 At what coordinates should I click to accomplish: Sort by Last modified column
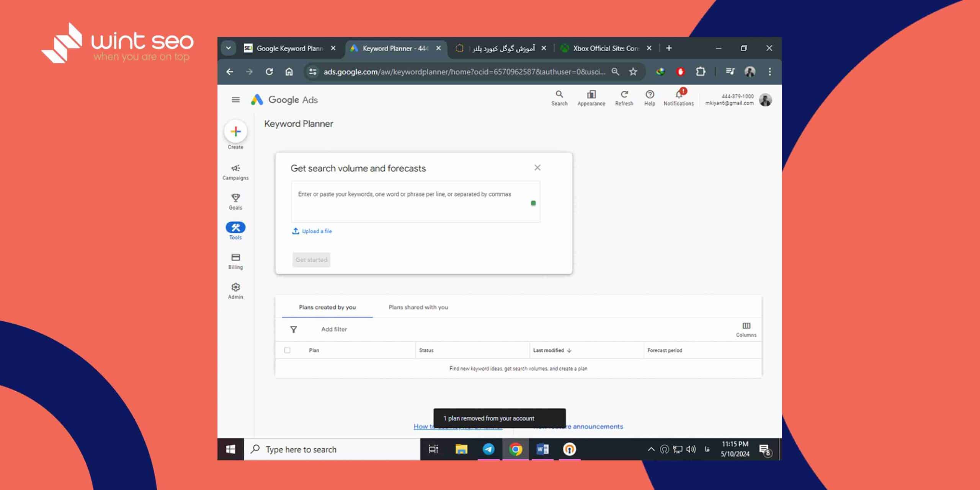point(552,350)
